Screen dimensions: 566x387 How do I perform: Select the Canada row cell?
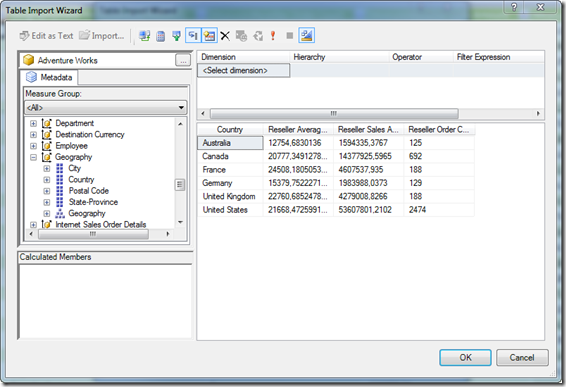[230, 156]
